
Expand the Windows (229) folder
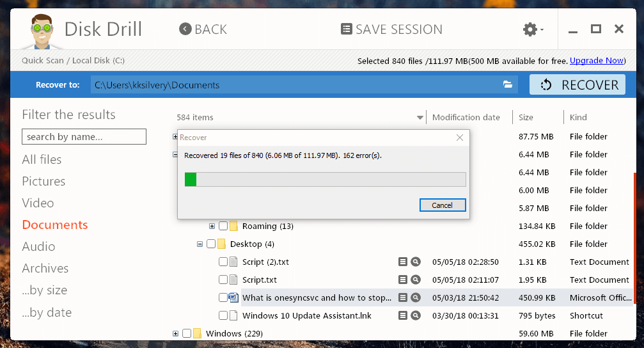tap(175, 333)
